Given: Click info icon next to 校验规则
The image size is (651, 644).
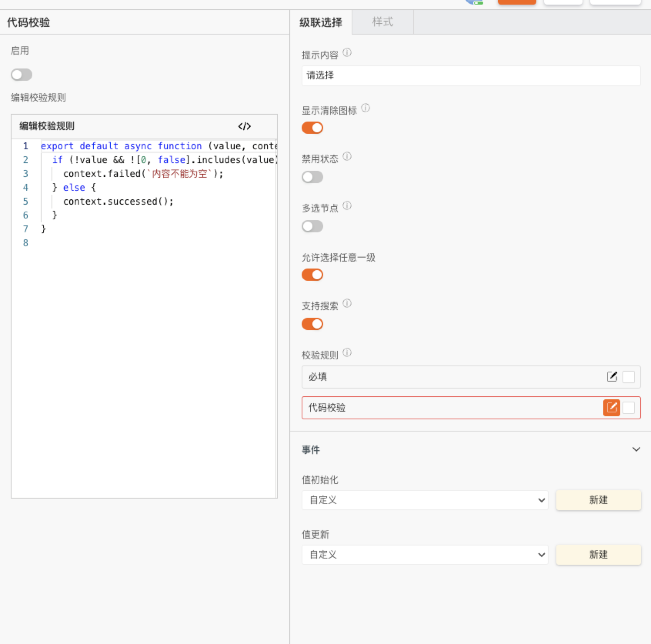Looking at the screenshot, I should (347, 352).
